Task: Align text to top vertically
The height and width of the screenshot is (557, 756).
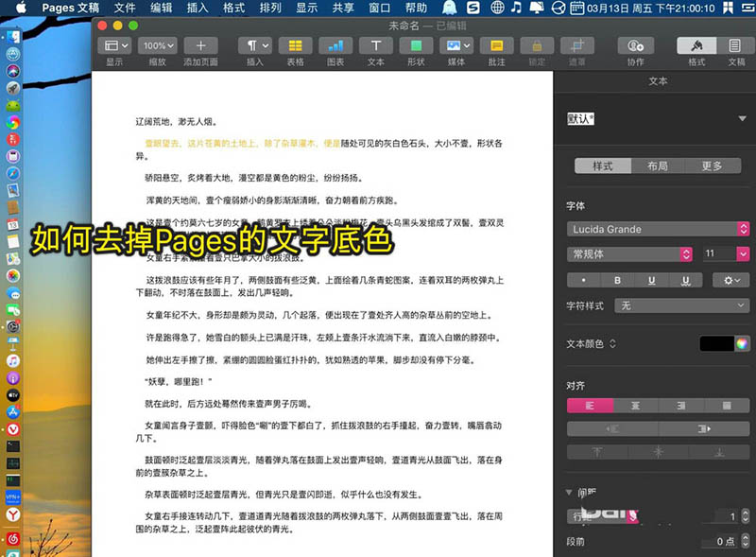Action: (x=597, y=452)
